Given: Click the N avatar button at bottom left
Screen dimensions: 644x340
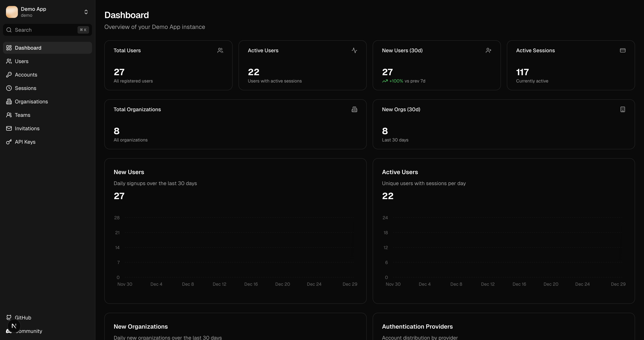Looking at the screenshot, I should pyautogui.click(x=14, y=326).
